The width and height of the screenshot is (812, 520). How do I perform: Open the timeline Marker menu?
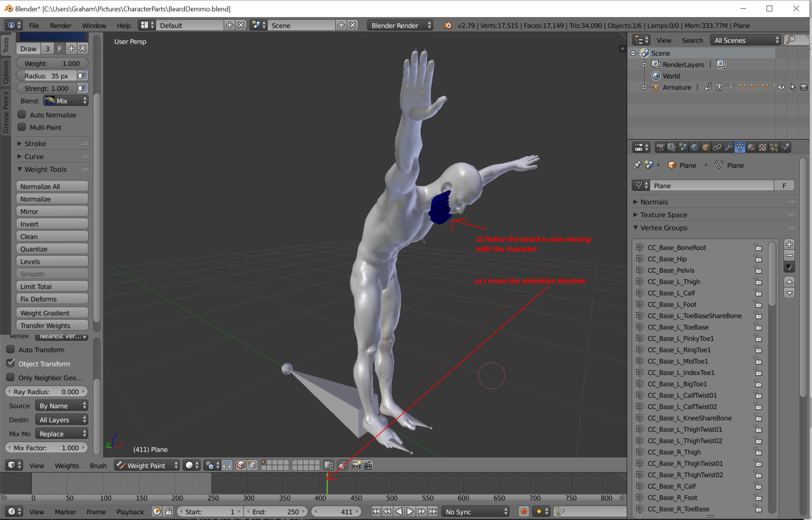point(65,512)
